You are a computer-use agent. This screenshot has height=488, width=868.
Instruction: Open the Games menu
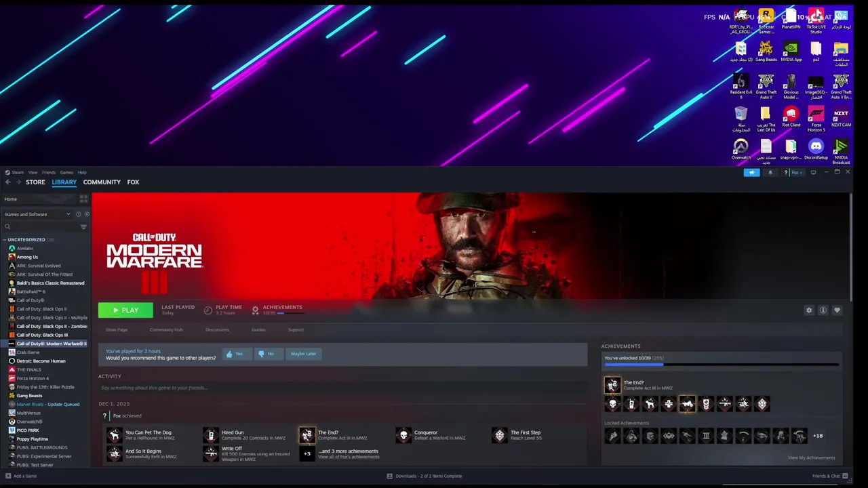(66, 173)
